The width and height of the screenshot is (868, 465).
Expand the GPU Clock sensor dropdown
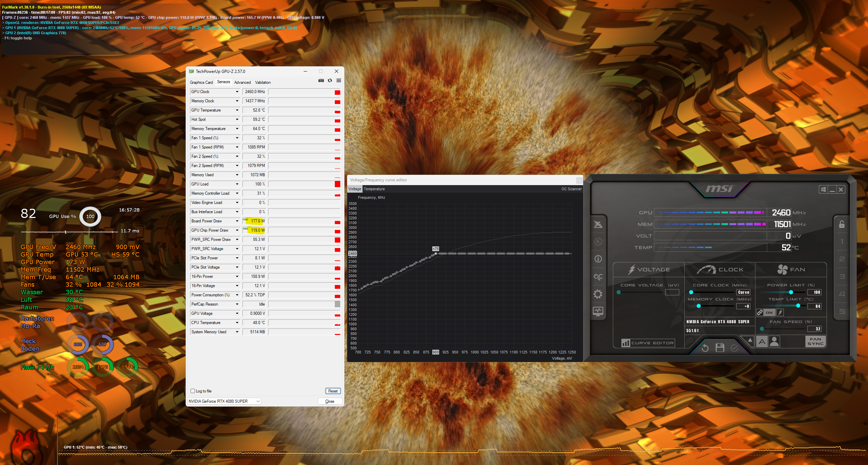point(237,92)
